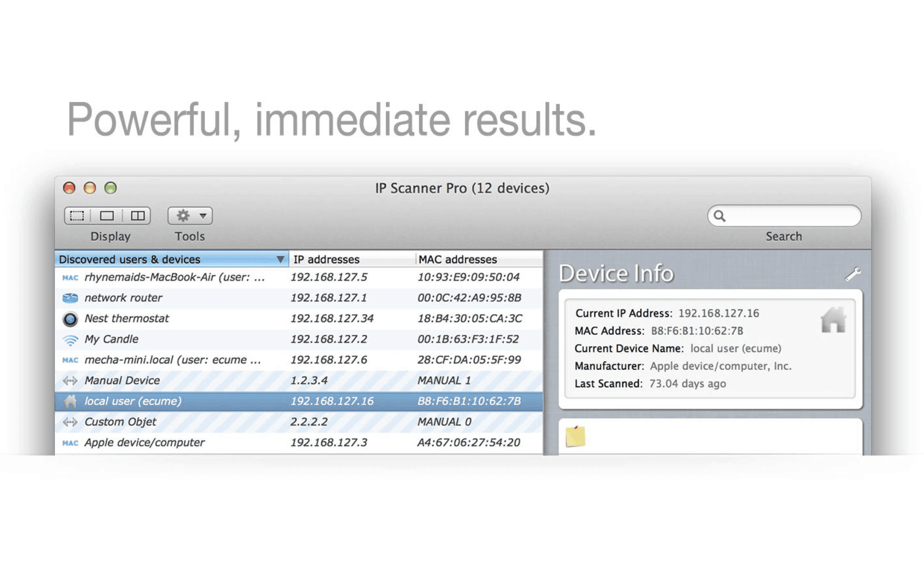Click the Current IP Address value in Device Info
924x576 pixels.
[x=719, y=314]
